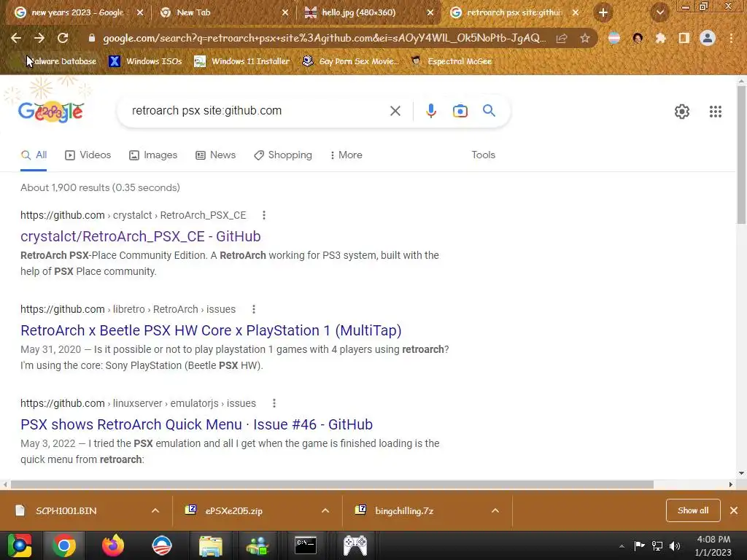Start a voice search with the microphone

(x=430, y=111)
